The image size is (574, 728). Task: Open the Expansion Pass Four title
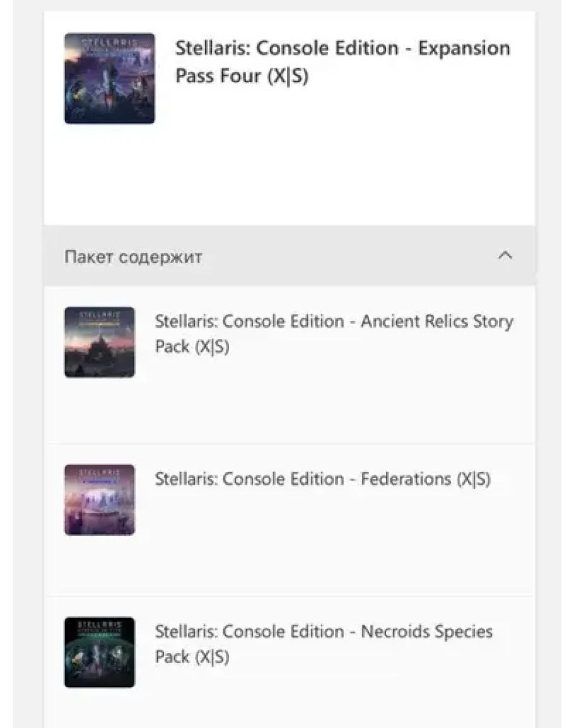tap(342, 63)
